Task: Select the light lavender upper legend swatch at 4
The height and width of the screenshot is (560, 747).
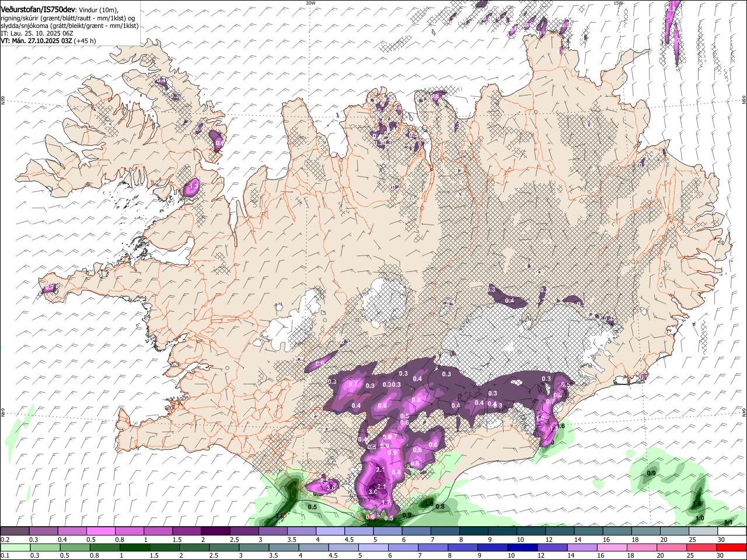Action: click(330, 531)
